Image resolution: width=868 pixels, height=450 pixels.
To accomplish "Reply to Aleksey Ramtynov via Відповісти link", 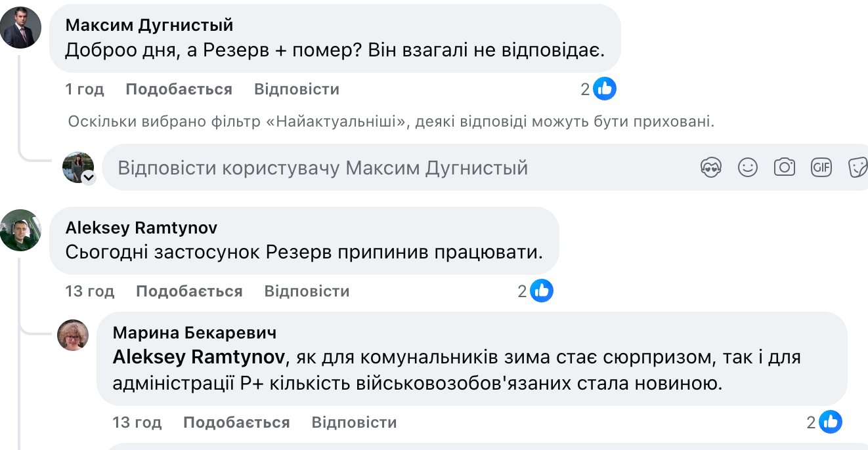I will [307, 291].
